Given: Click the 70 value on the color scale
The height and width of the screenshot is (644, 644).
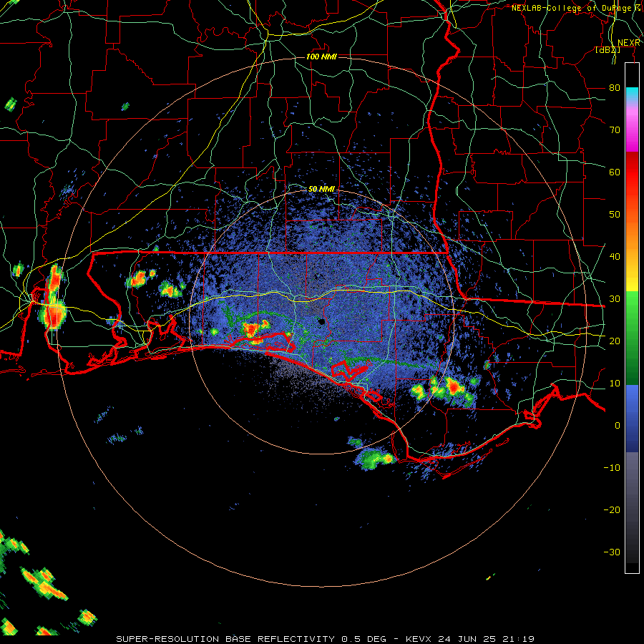Looking at the screenshot, I should (x=615, y=130).
